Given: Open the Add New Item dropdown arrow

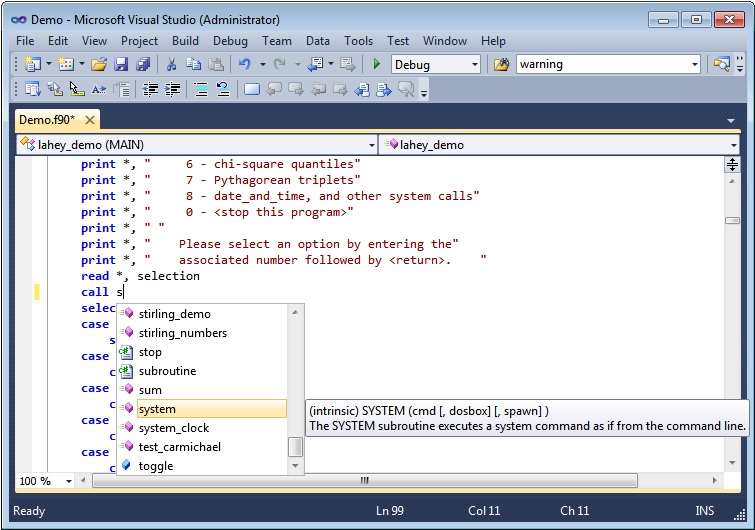Looking at the screenshot, I should click(82, 64).
